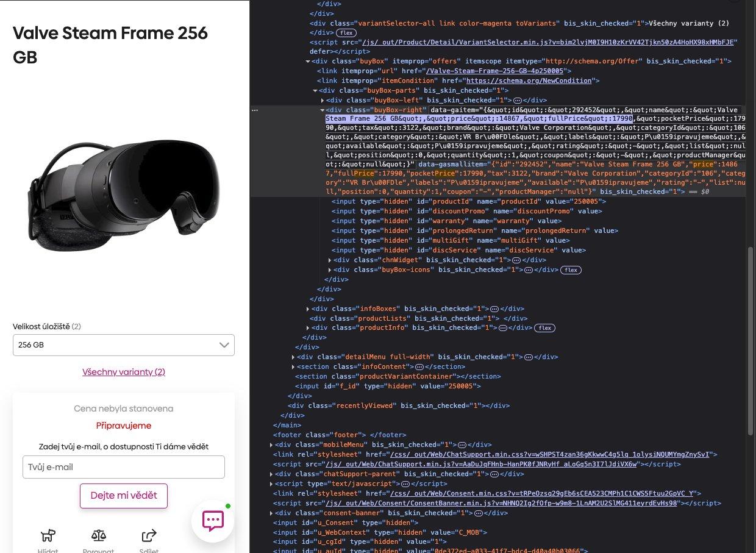
Task: Click the three-dots menu beside buyBox-right element
Action: [255, 110]
